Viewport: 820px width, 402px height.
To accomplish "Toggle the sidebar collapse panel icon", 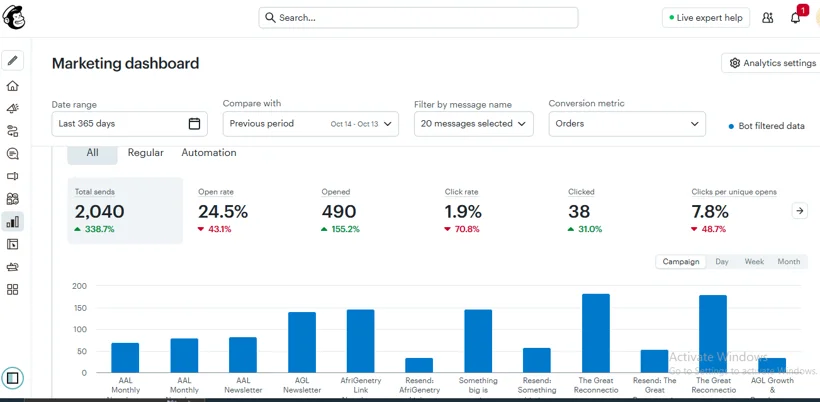I will [x=13, y=377].
